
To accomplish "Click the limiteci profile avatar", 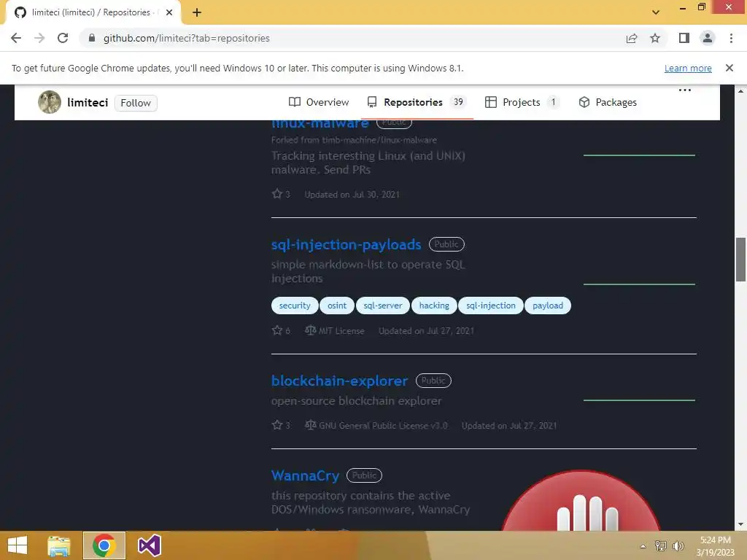I will pos(50,102).
